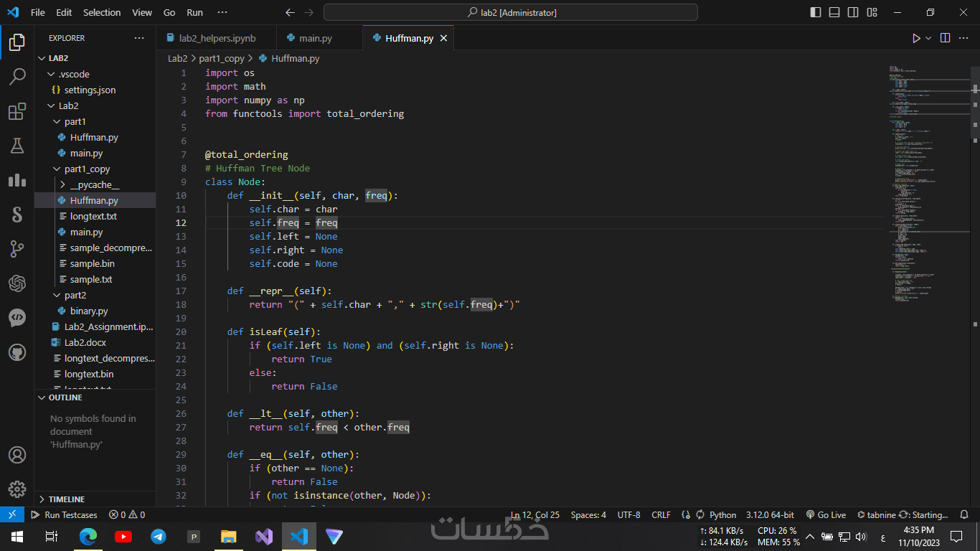This screenshot has height=551, width=980.
Task: Click Go Live in the status bar
Action: coord(826,515)
